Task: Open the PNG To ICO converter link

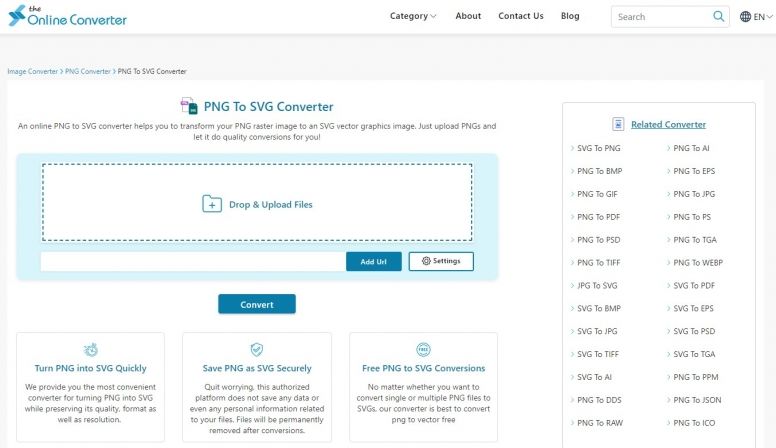Action: click(x=694, y=423)
